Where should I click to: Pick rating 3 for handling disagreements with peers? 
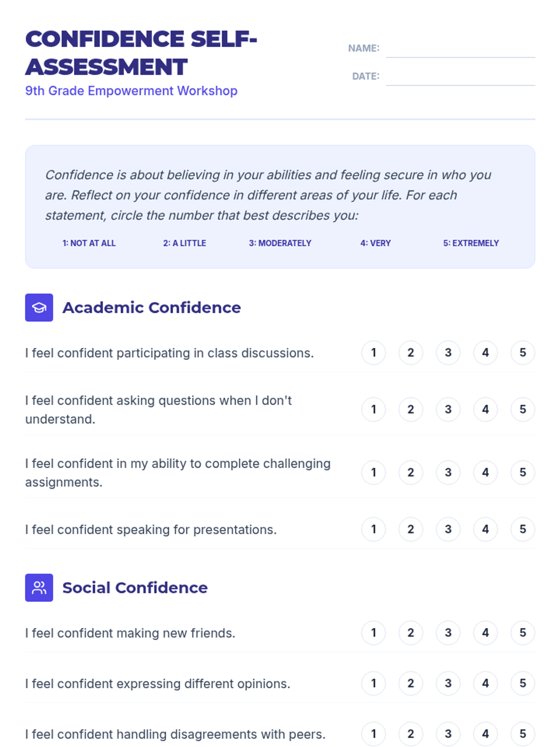coord(448,734)
